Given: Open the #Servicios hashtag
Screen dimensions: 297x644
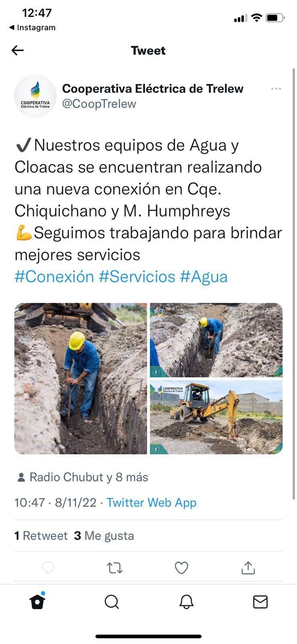Looking at the screenshot, I should [x=137, y=277].
